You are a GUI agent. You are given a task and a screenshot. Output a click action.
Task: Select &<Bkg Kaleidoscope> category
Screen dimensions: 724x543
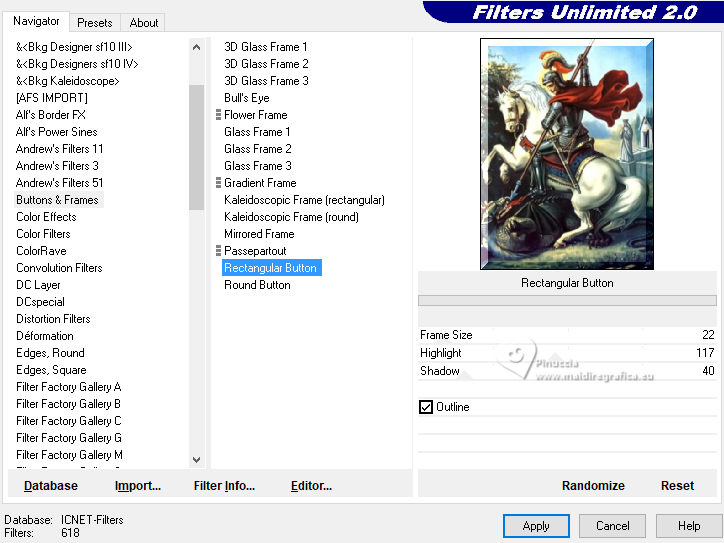[x=67, y=81]
